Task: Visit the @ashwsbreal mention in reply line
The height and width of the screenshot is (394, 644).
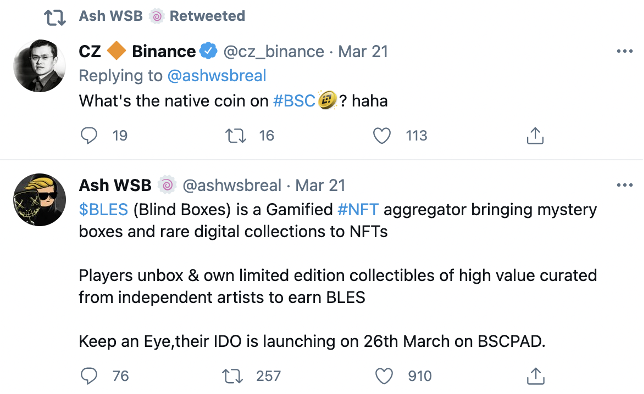Action: [x=216, y=76]
